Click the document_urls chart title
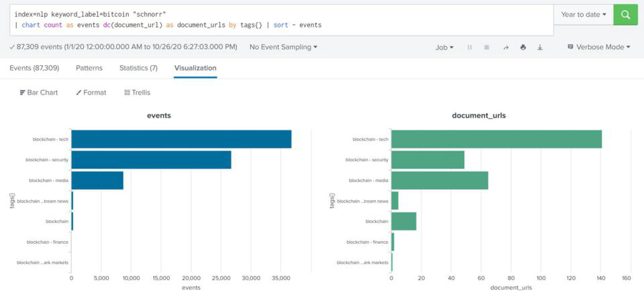Viewport: 644px width, 299px height. click(x=479, y=115)
